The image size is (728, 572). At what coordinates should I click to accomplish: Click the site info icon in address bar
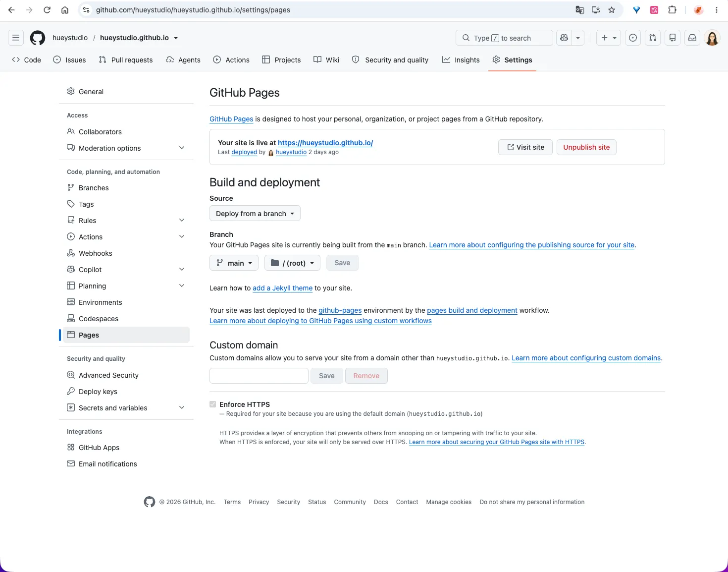point(86,10)
